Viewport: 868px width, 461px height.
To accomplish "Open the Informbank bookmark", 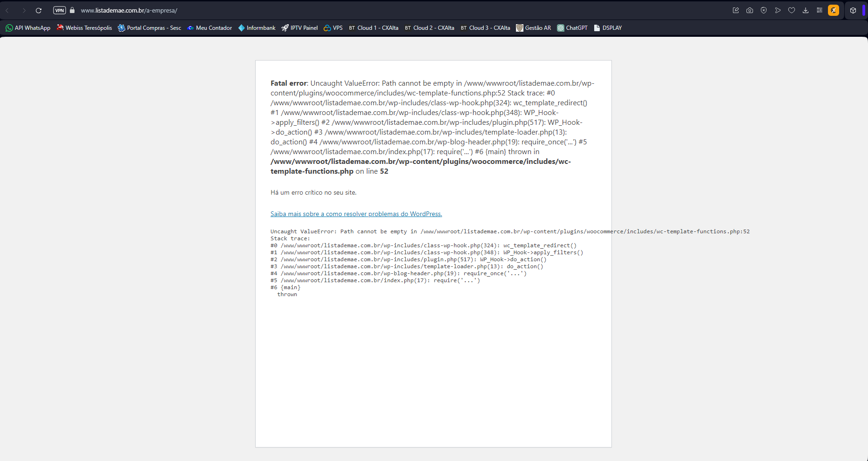I will coord(257,28).
